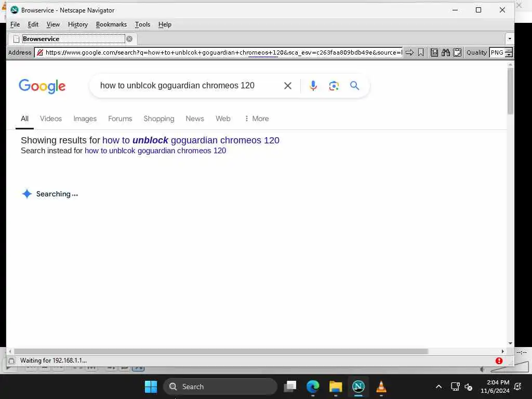532x399 pixels.
Task: Click the blue sparkle Searching icon
Action: click(x=27, y=194)
